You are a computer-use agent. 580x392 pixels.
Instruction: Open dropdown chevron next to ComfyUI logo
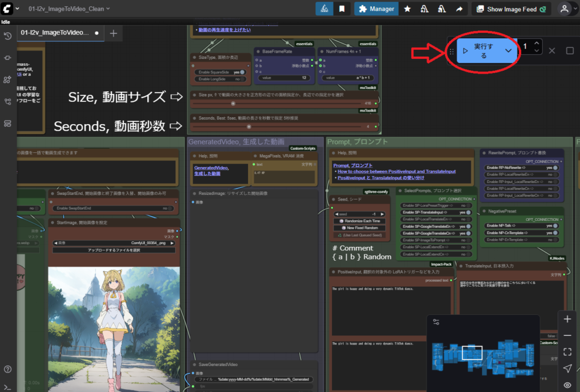click(18, 8)
